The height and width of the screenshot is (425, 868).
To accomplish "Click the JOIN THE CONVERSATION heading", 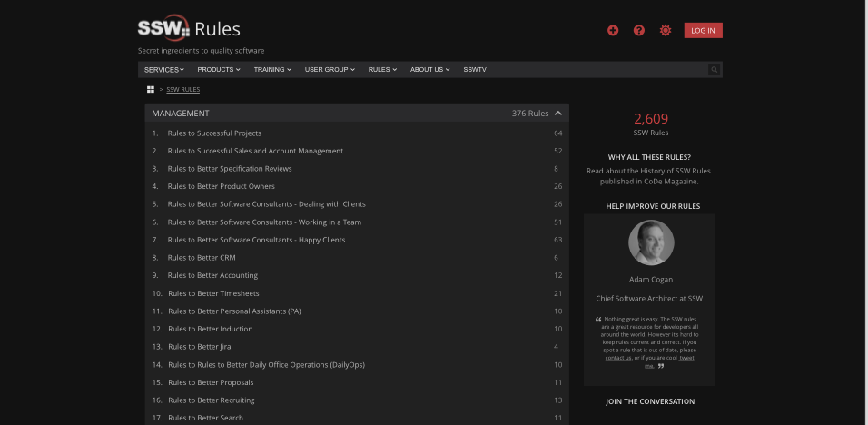I will 650,402.
